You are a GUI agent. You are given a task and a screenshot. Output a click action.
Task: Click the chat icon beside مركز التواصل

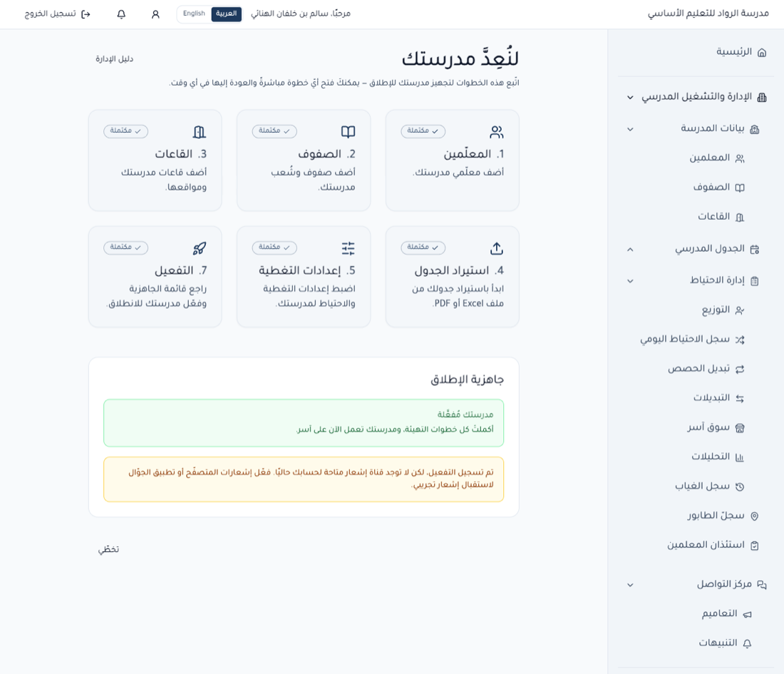pyautogui.click(x=761, y=584)
